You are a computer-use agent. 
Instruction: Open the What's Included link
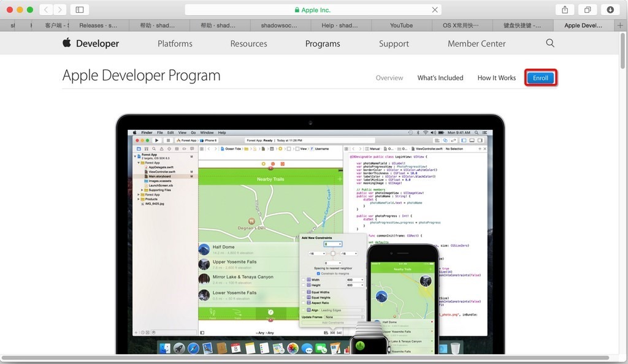click(440, 78)
